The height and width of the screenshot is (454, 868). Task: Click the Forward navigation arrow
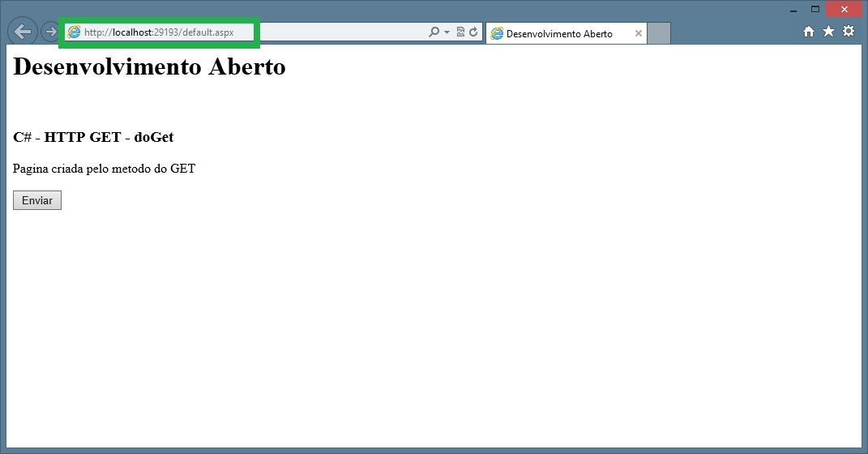(x=50, y=32)
